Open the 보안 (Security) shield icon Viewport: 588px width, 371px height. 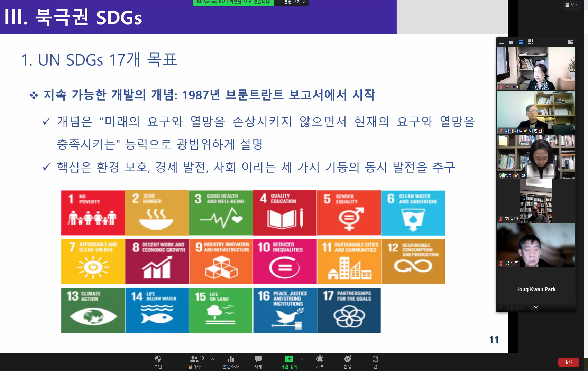coord(158,362)
